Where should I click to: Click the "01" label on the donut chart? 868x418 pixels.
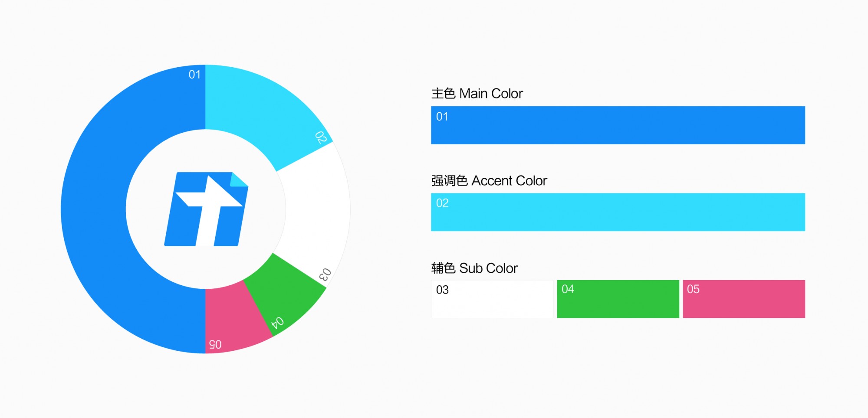pyautogui.click(x=194, y=75)
